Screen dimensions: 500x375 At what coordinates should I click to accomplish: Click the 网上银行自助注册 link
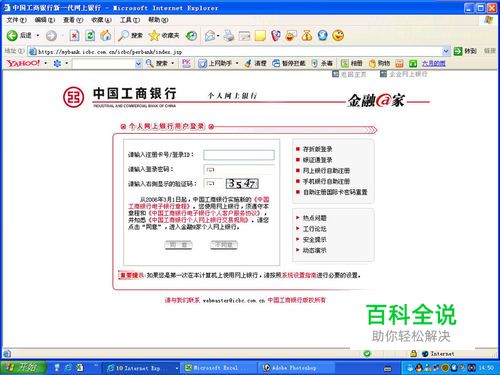point(326,171)
